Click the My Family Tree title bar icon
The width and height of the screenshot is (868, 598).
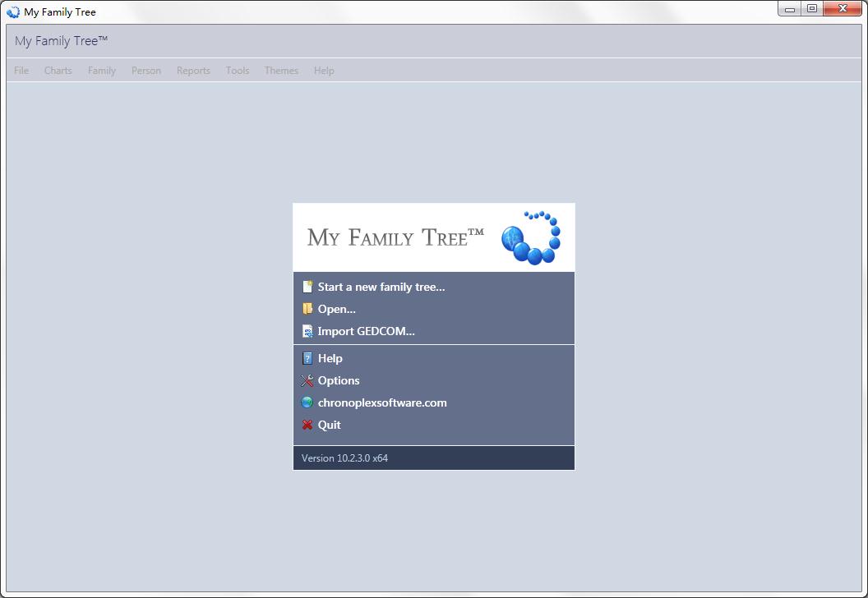[x=12, y=11]
